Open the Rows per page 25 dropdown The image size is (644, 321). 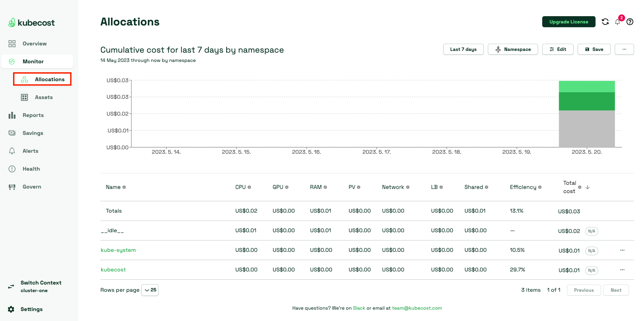[x=150, y=290]
